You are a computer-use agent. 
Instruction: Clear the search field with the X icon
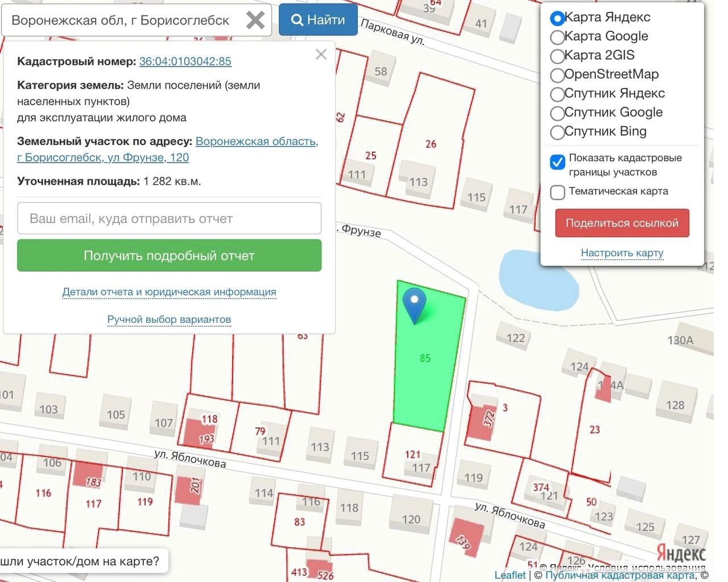pyautogui.click(x=255, y=20)
